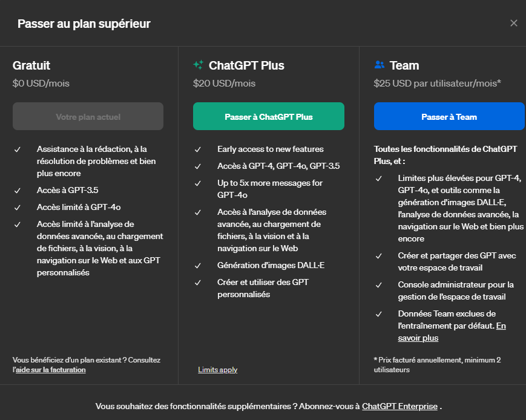The image size is (526, 420).
Task: Click the Gratuit plan heading
Action: click(31, 65)
